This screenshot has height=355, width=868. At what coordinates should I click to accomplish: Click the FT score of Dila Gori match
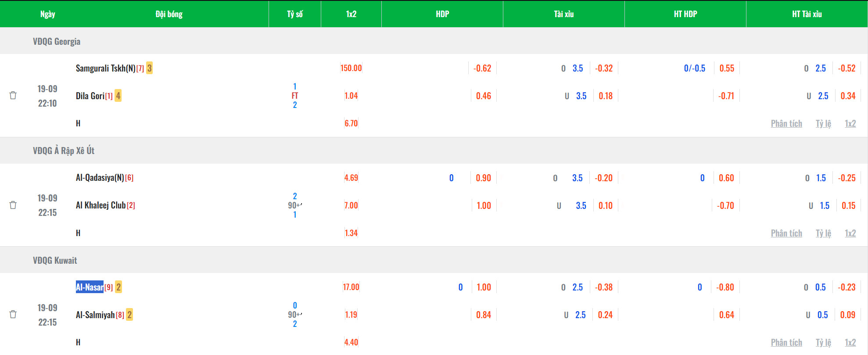click(295, 96)
